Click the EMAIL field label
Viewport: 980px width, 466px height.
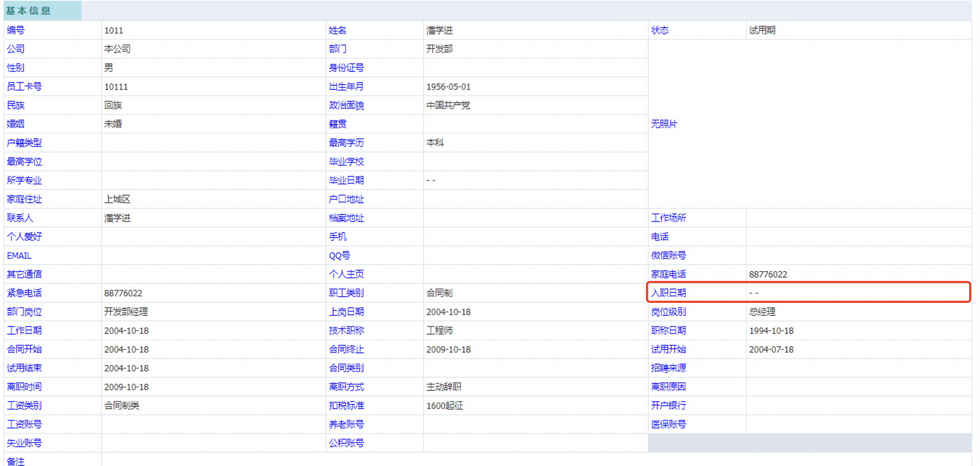pyautogui.click(x=19, y=255)
